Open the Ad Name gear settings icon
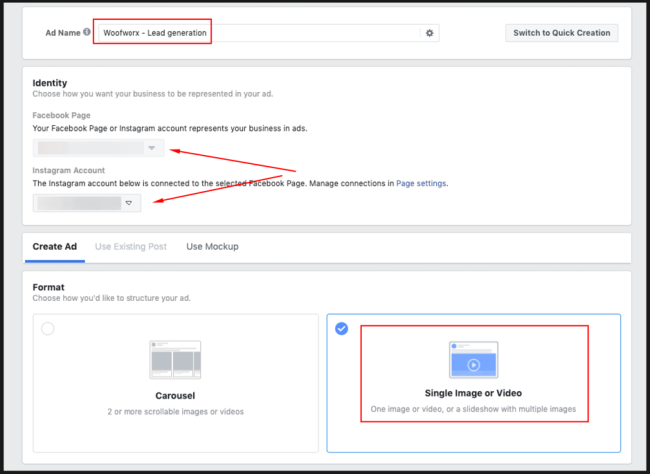This screenshot has height=474, width=650. [x=429, y=33]
